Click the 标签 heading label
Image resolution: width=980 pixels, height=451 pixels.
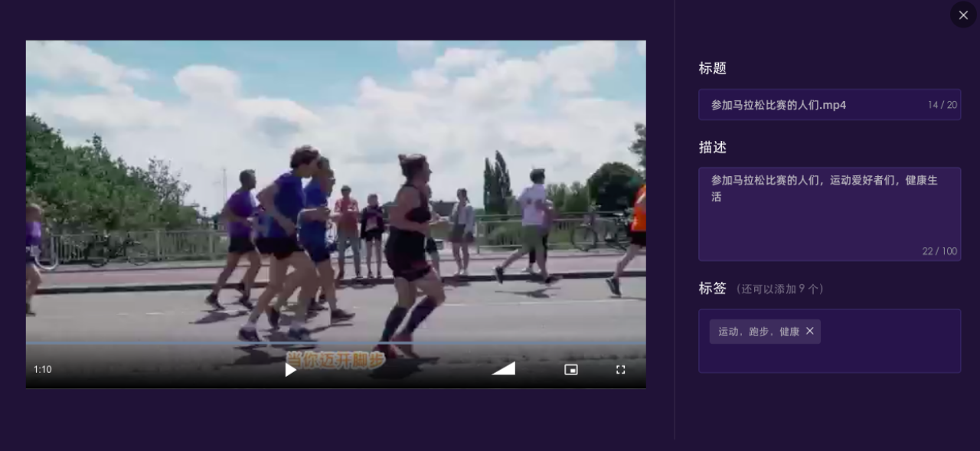(x=712, y=289)
